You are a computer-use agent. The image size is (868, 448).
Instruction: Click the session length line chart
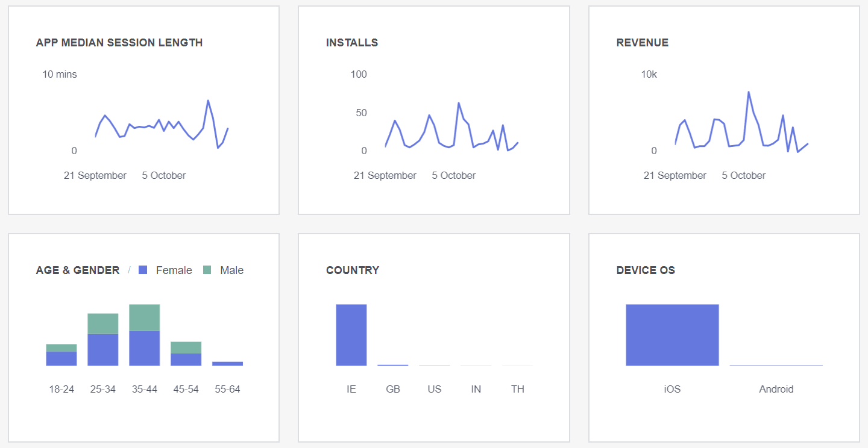click(162, 124)
